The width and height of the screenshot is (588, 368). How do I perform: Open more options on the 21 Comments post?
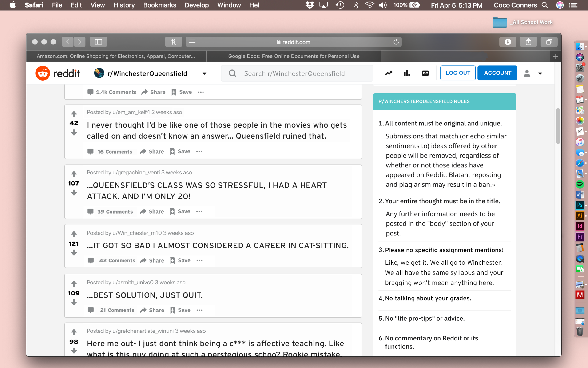tap(199, 310)
